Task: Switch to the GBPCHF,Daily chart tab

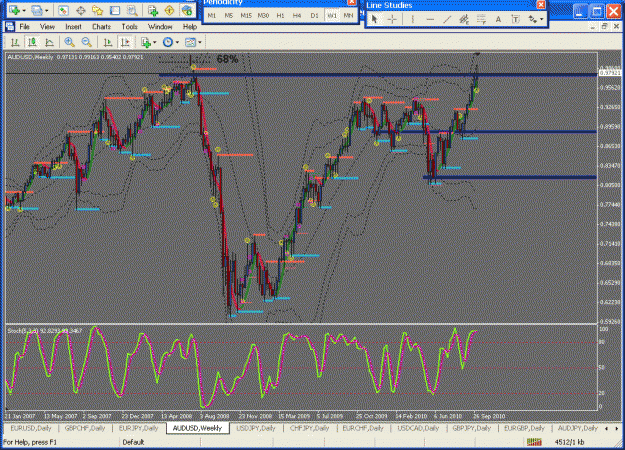Action: coord(85,428)
